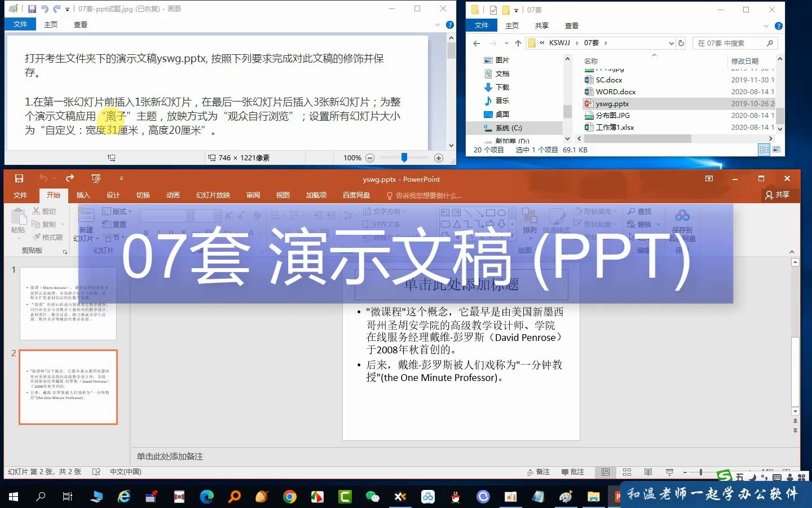Viewport: 812px width, 508px height.
Task: Select the Format Painter (格式刷) tool
Action: 48,237
